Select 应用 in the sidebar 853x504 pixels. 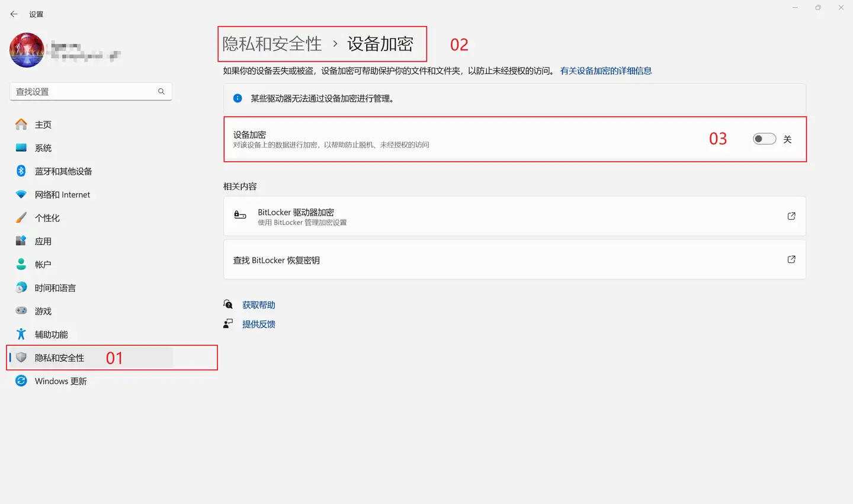pyautogui.click(x=91, y=241)
